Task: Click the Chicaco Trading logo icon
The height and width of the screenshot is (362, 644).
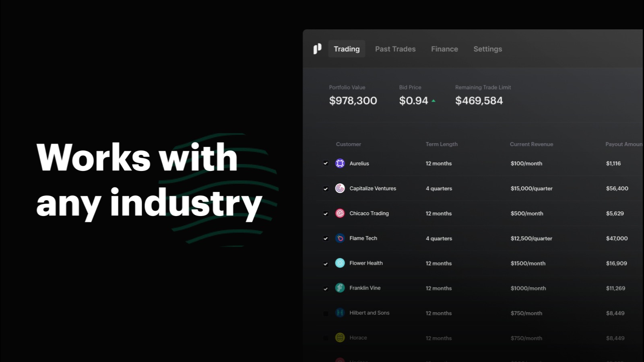Action: [x=340, y=213]
